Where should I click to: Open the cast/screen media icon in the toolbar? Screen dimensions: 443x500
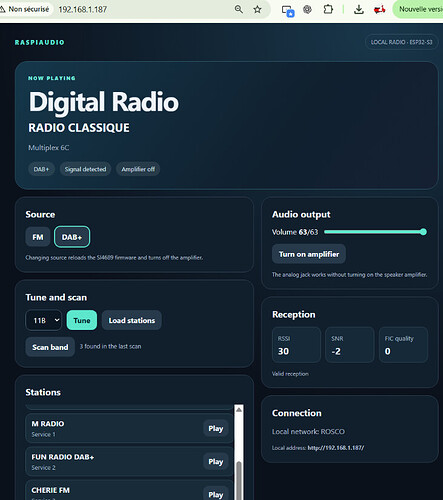288,10
